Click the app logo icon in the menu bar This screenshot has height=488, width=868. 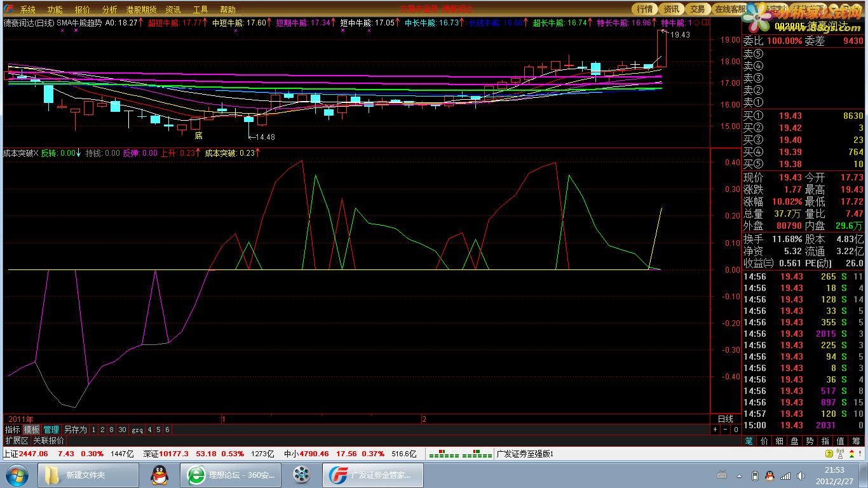8,10
